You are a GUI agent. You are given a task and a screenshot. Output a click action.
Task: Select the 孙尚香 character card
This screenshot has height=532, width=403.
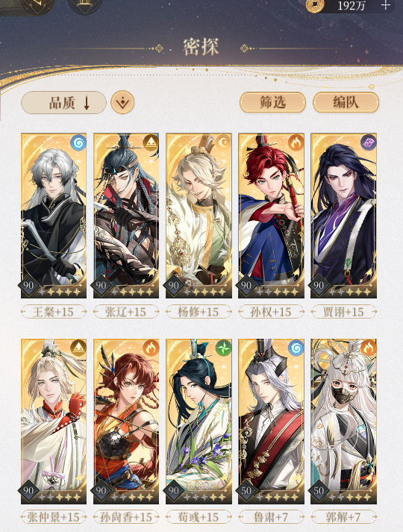[x=126, y=421]
